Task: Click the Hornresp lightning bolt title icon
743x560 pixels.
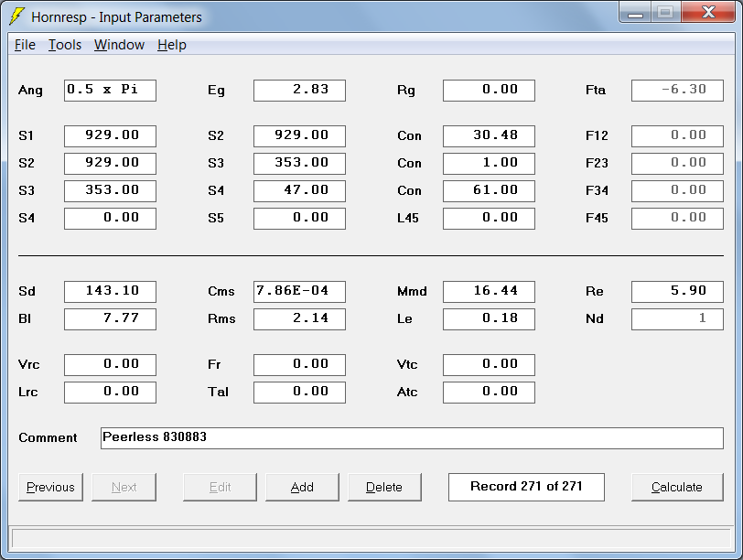Action: [17, 16]
